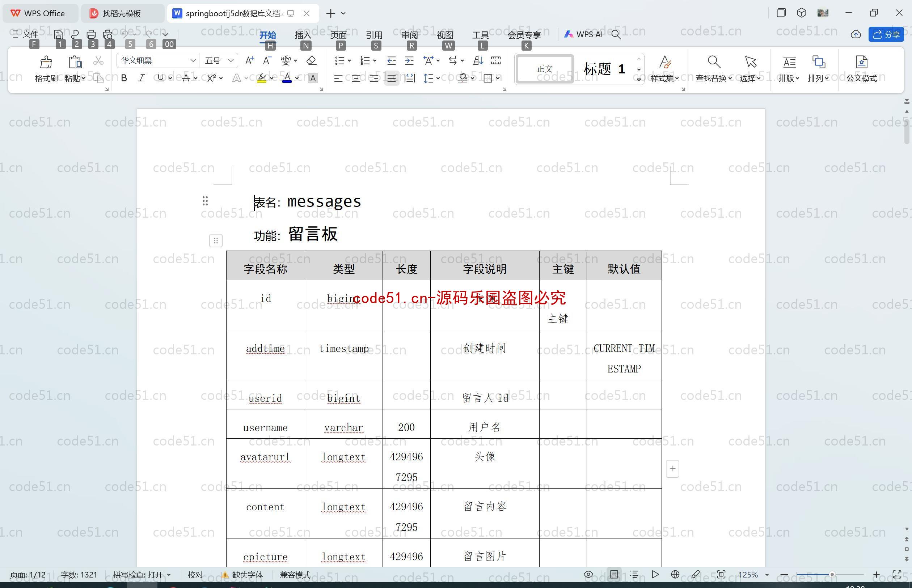Clear formatting with the eraser icon
912x588 pixels.
(311, 60)
